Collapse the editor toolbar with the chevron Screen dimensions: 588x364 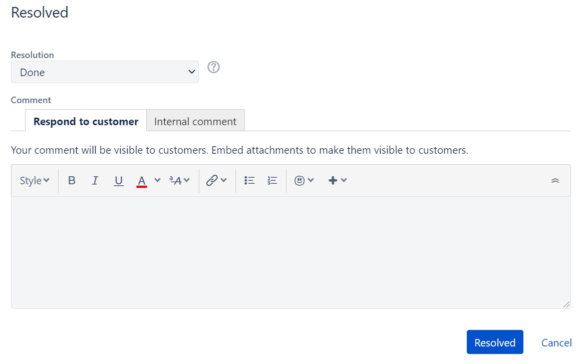click(x=555, y=180)
